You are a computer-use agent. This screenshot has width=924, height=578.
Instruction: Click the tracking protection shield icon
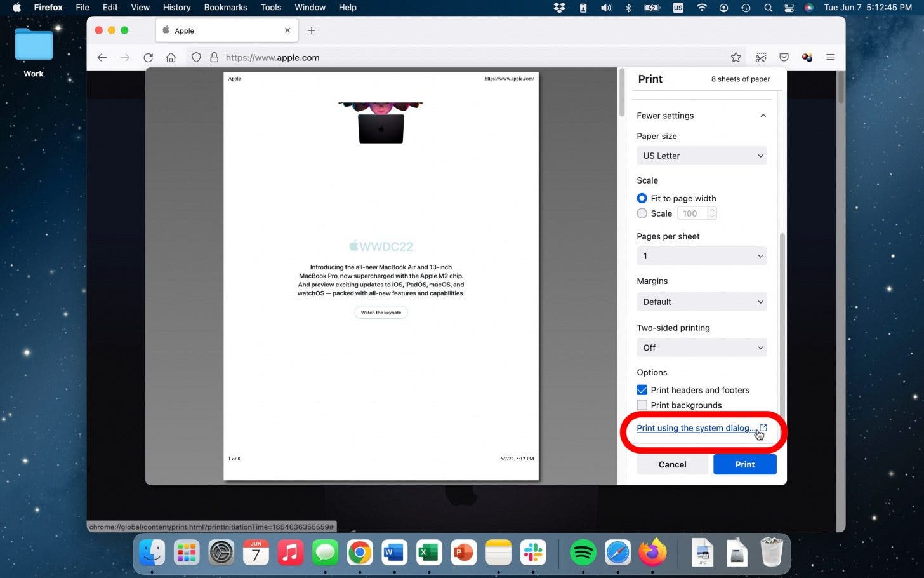tap(196, 57)
